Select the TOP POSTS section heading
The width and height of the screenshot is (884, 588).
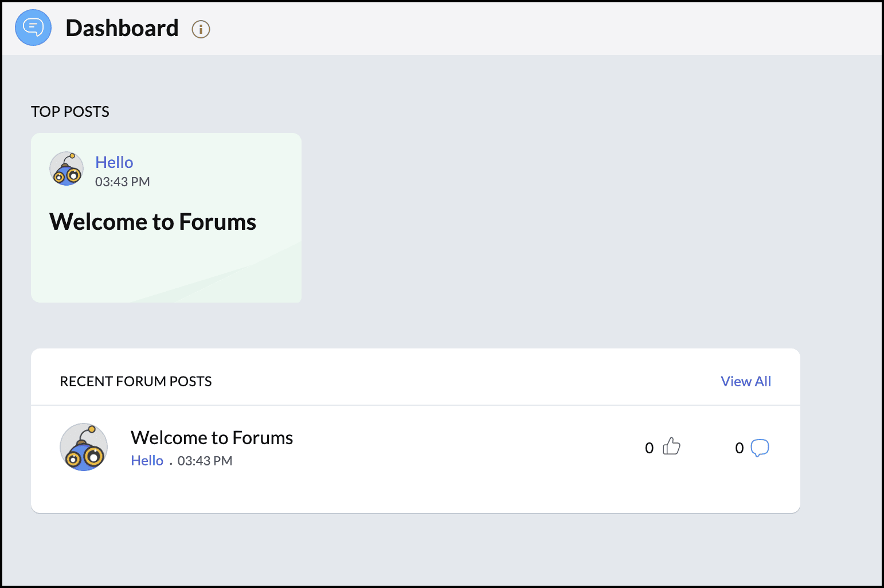[x=70, y=112]
